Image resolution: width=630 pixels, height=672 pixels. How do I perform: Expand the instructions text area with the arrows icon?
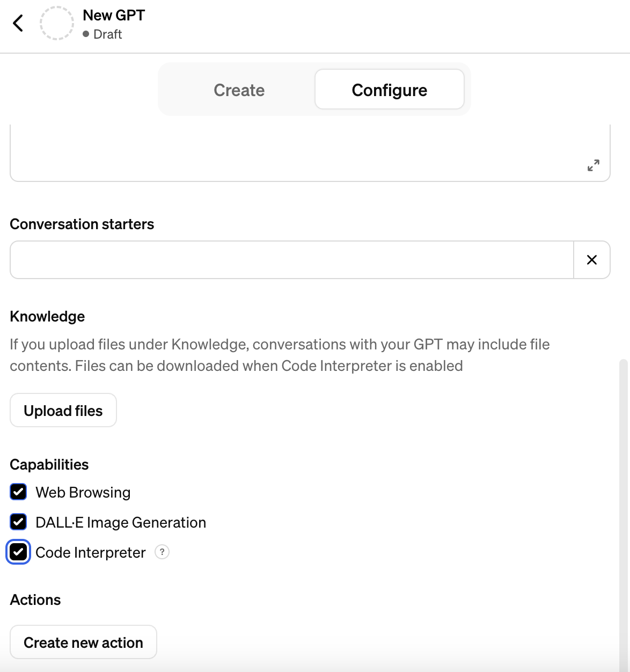click(593, 165)
